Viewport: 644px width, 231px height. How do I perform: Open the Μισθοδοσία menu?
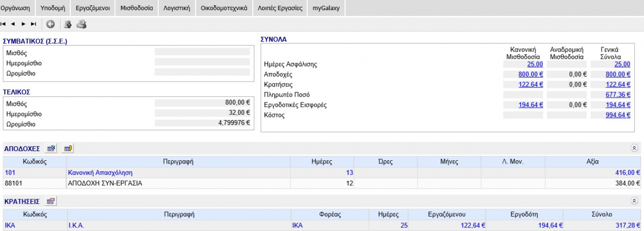pyautogui.click(x=137, y=9)
